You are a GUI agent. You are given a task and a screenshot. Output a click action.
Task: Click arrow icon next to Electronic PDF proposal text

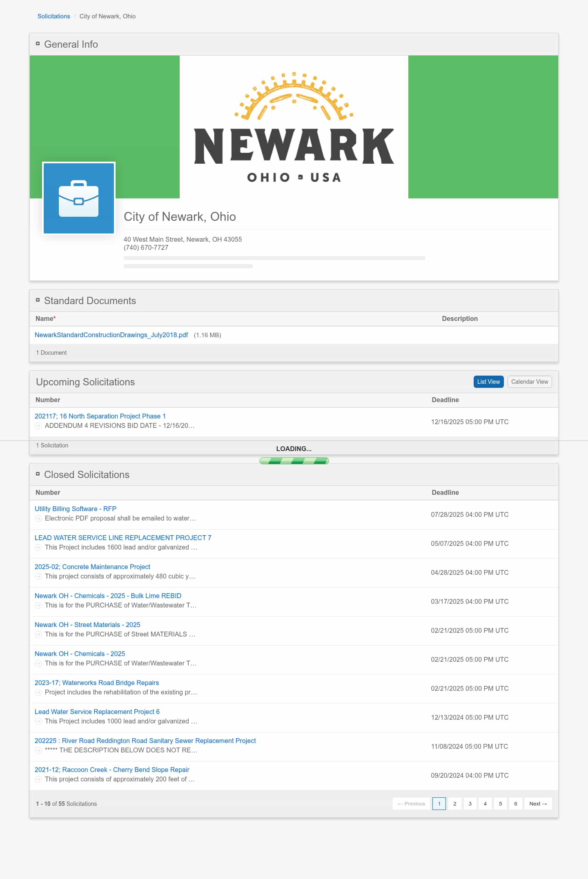(x=38, y=518)
